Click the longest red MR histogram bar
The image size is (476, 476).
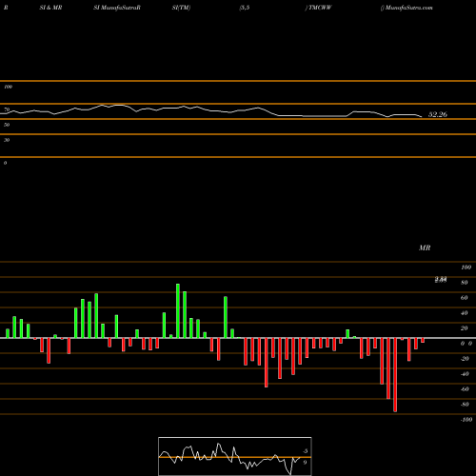[x=395, y=375]
